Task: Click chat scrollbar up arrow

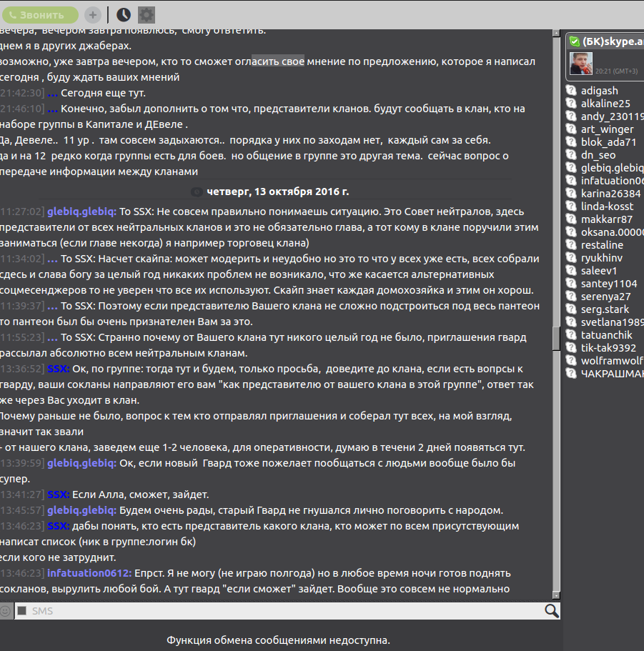Action: pyautogui.click(x=556, y=33)
